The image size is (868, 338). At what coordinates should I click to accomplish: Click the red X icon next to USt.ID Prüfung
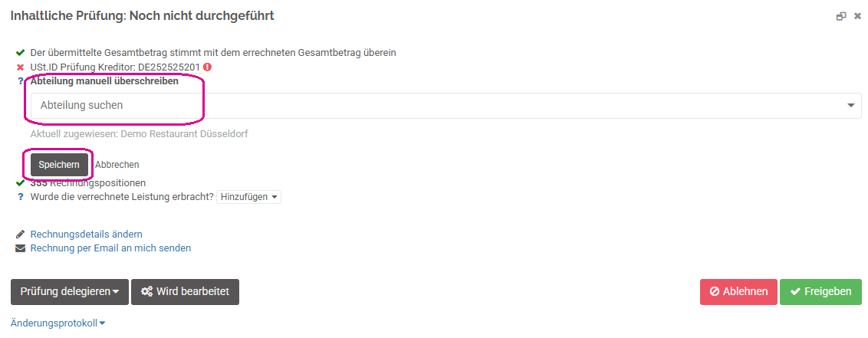click(21, 67)
